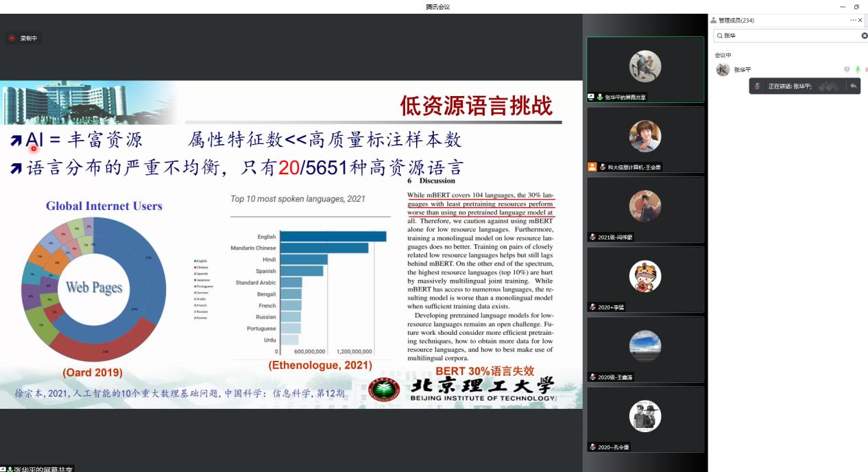
Task: Click muted microphone icon on 闫伟蒙 tile
Action: click(x=592, y=237)
